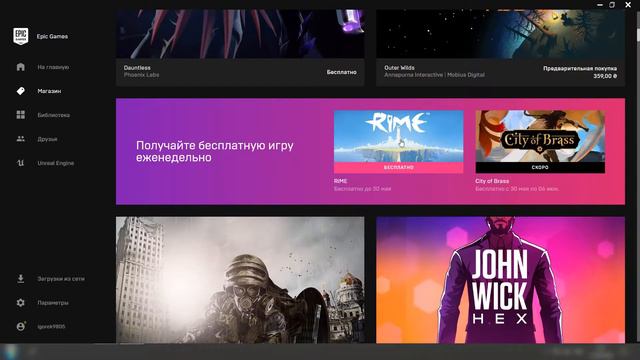The image size is (640, 360).
Task: Click the City of Brass title text
Action: coord(492,181)
